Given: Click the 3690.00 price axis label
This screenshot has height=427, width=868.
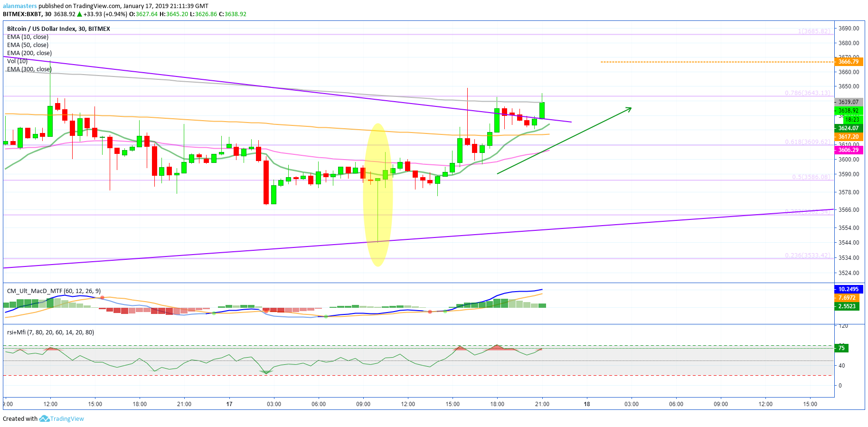Looking at the screenshot, I should 849,28.
